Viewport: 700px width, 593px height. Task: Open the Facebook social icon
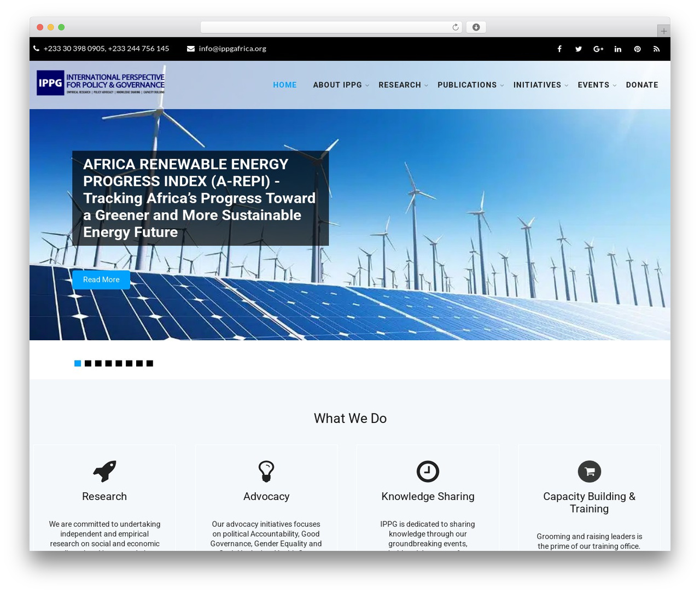559,49
